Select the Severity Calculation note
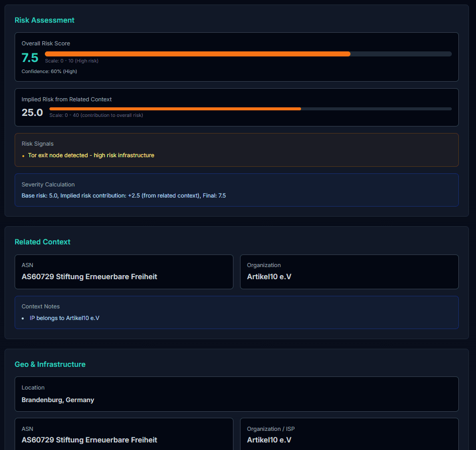Viewport: 476px width, 450px height. click(237, 190)
